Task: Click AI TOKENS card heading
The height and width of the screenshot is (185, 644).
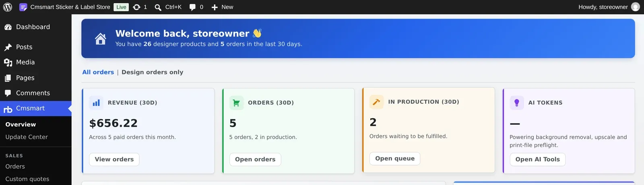Action: pyautogui.click(x=545, y=103)
